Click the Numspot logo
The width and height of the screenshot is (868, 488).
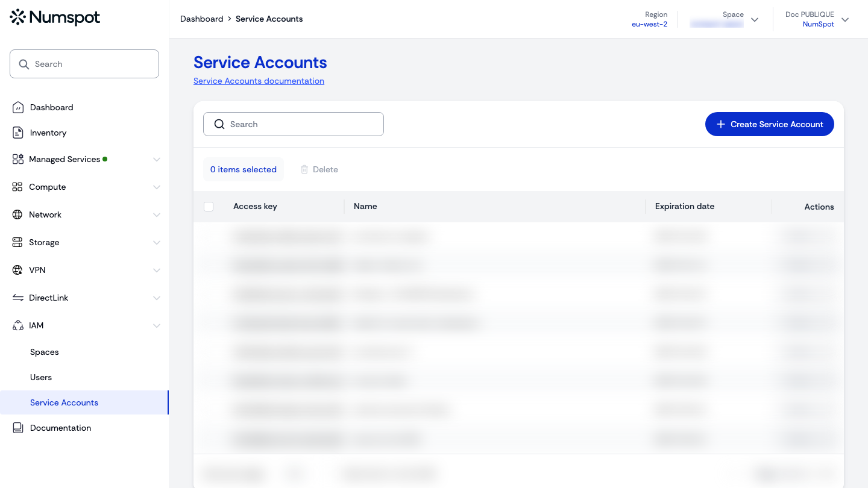55,17
